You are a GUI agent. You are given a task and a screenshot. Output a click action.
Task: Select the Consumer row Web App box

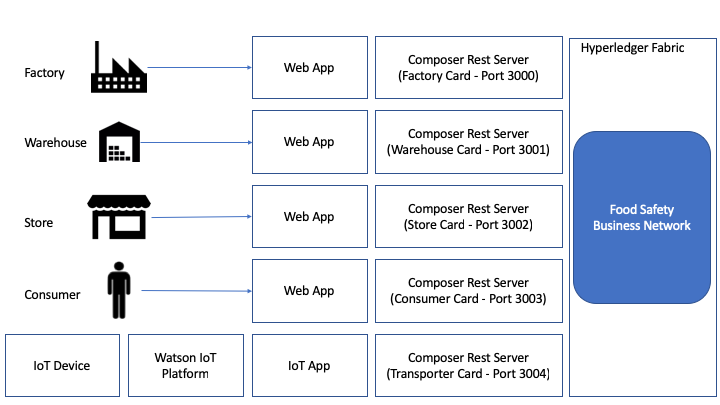(310, 291)
